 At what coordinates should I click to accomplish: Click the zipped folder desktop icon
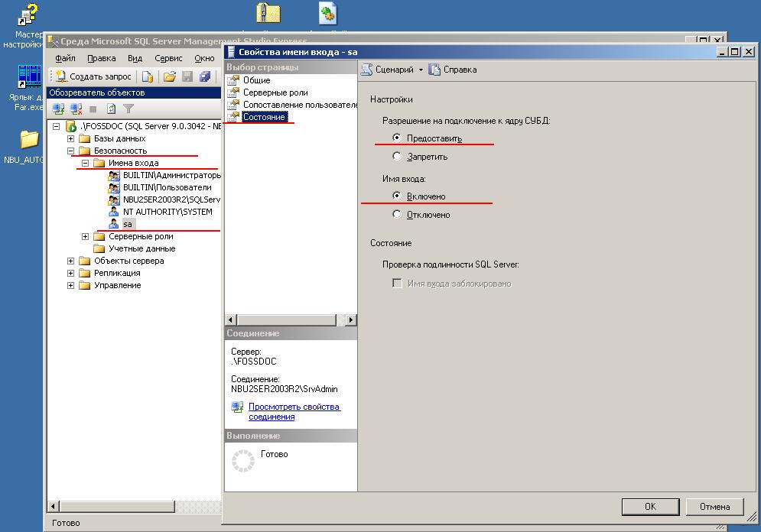[x=268, y=14]
